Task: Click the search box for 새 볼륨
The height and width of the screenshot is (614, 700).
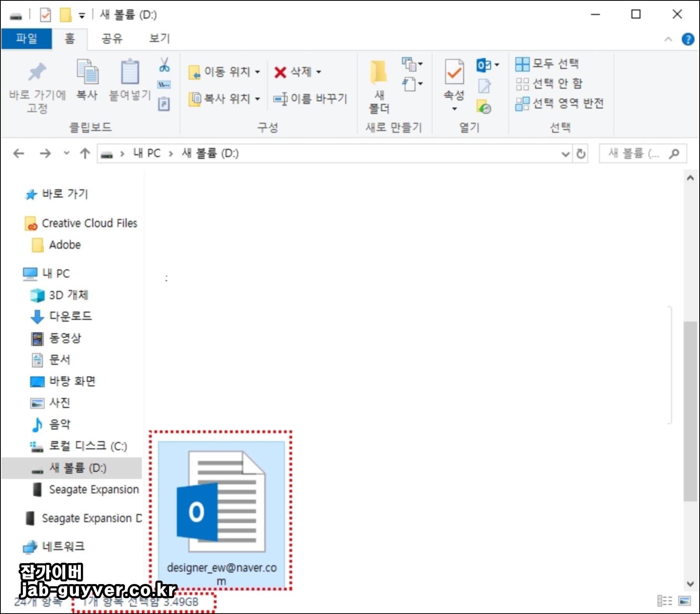Action: coord(642,154)
